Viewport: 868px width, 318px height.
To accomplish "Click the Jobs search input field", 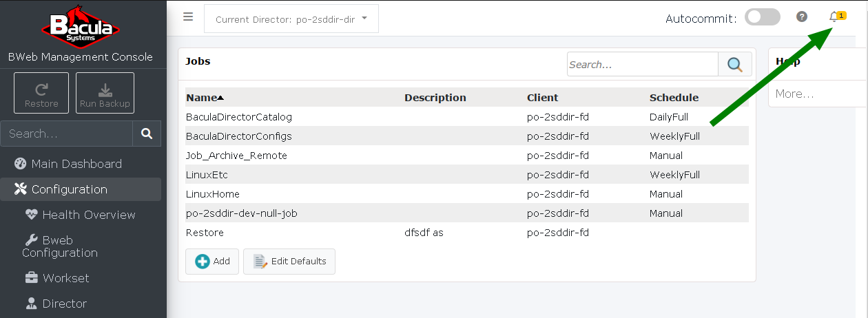I will (643, 65).
